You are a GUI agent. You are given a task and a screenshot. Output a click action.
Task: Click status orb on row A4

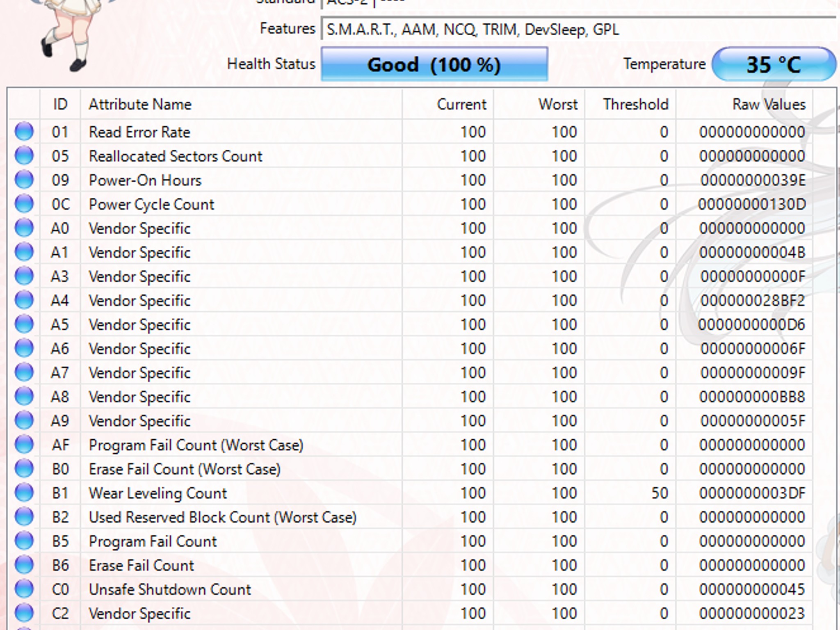click(24, 300)
